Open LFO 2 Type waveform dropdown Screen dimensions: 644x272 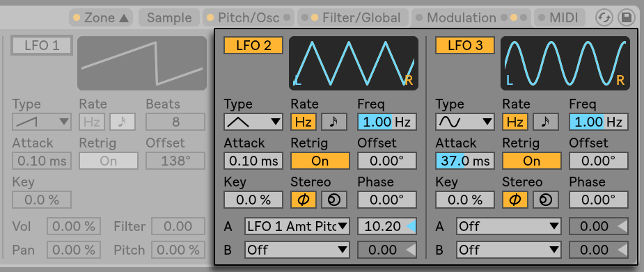point(253,122)
